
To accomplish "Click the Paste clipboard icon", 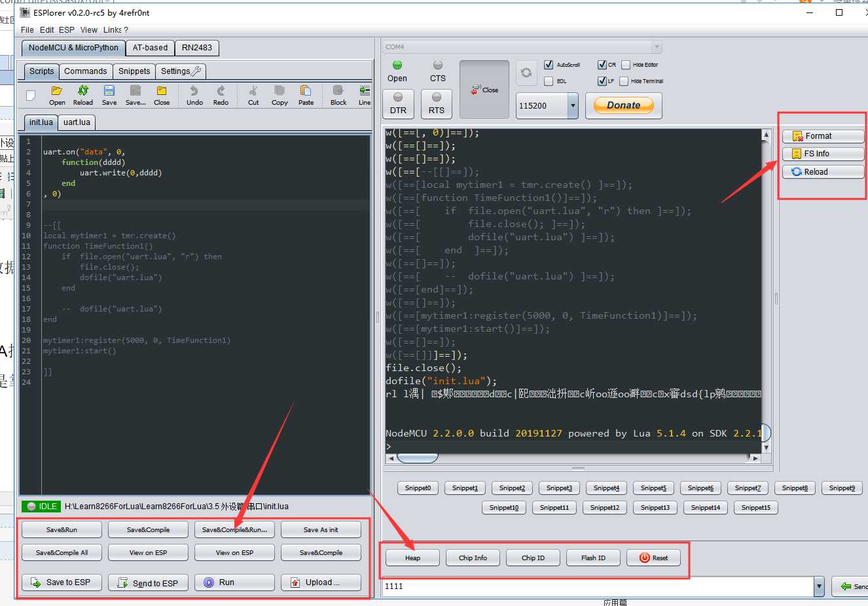I will [306, 95].
